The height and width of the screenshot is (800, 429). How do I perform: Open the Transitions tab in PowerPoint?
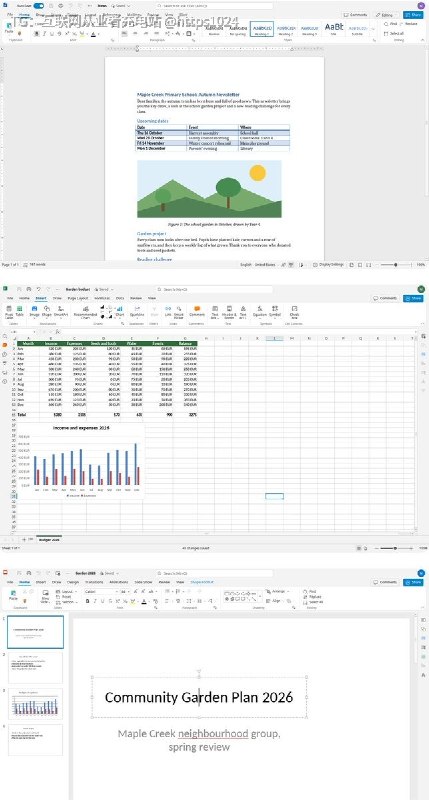(94, 582)
